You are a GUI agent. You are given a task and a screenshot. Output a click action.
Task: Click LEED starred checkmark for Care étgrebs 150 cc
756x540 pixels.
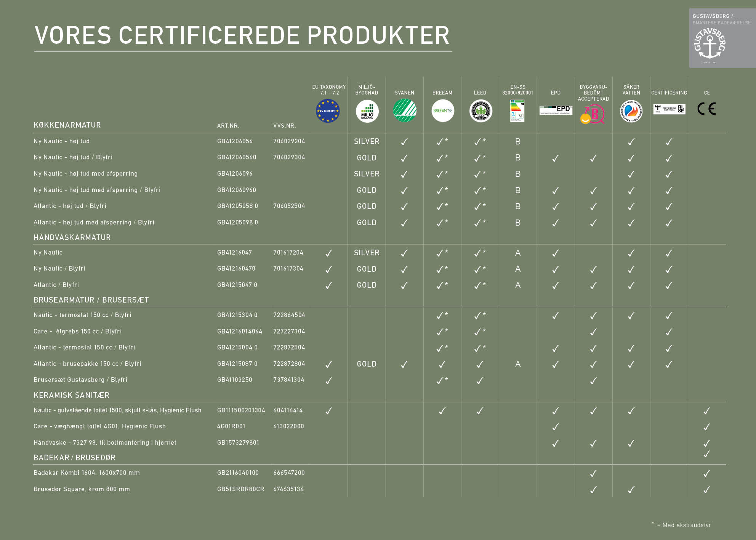point(480,332)
